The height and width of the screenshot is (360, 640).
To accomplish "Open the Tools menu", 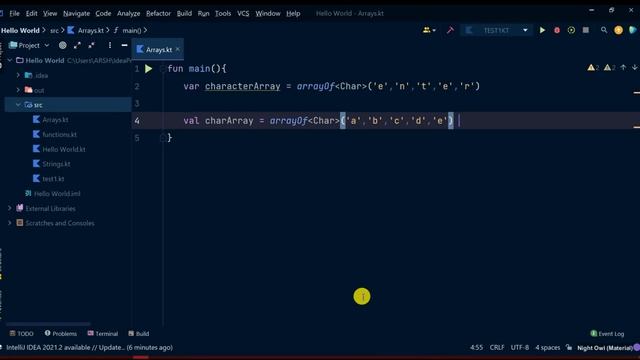I will (223, 13).
